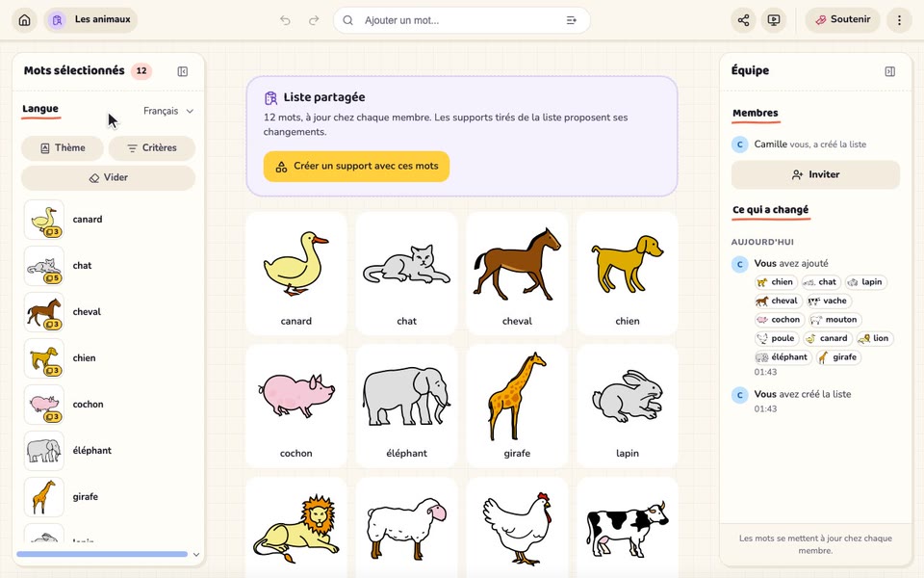Open the list options icon in search bar
924x578 pixels.
[x=571, y=20]
